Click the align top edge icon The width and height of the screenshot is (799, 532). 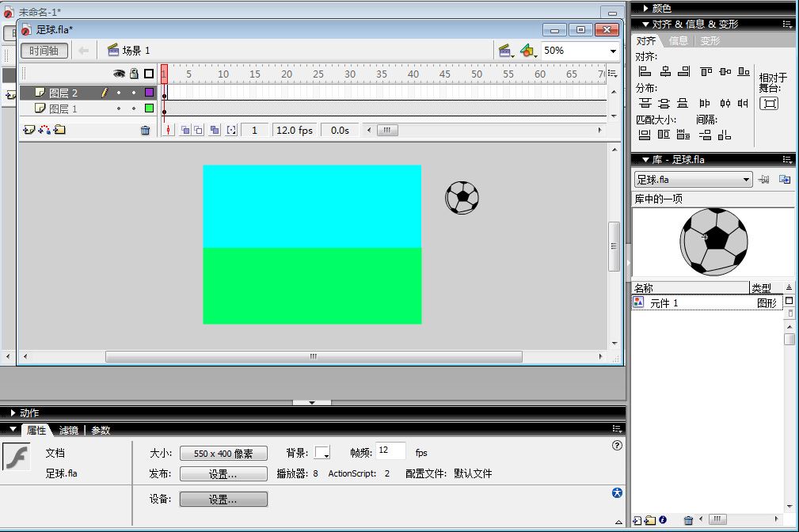click(x=706, y=71)
